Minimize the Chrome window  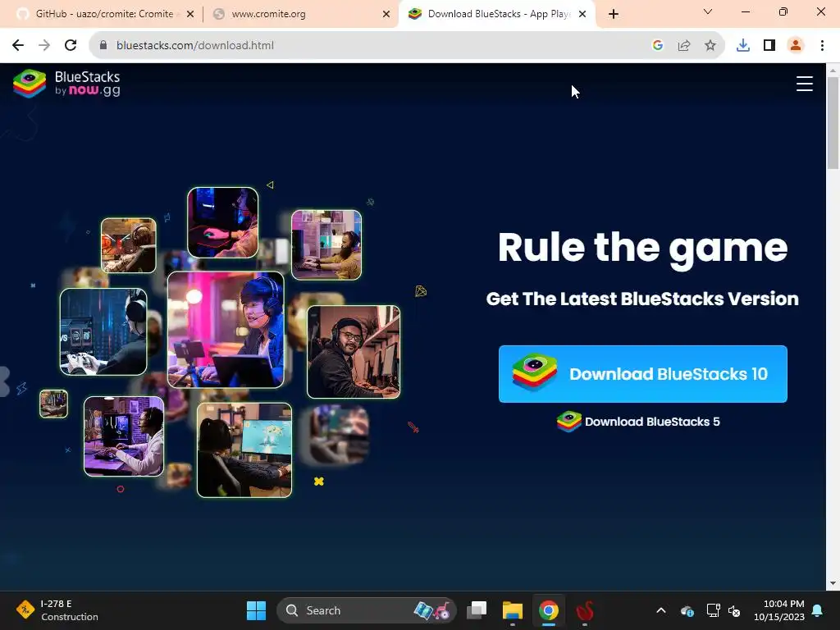tap(745, 11)
